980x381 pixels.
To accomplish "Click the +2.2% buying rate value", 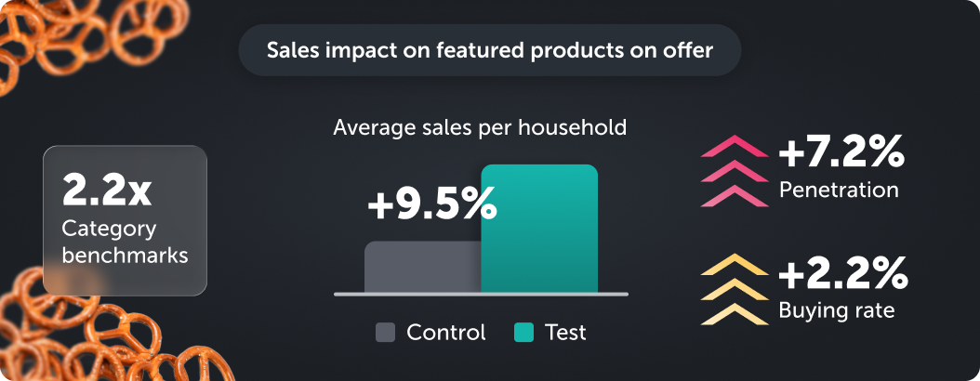I will (842, 273).
